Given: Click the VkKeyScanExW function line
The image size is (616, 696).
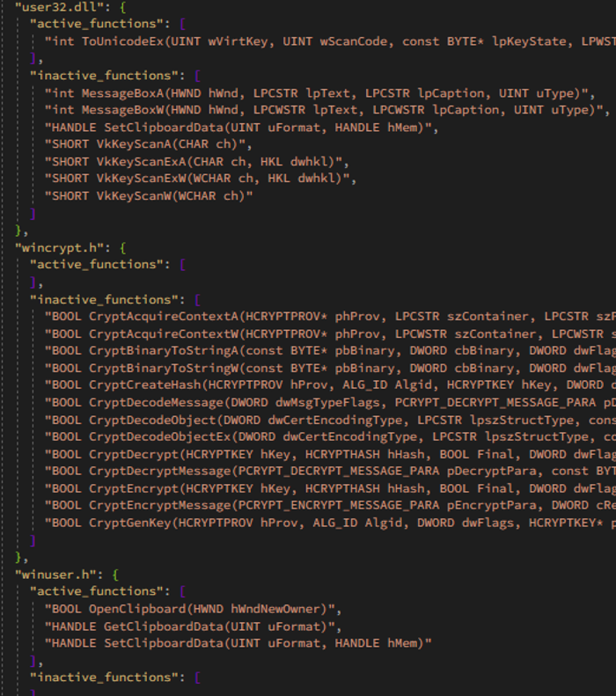Looking at the screenshot, I should click(200, 179).
